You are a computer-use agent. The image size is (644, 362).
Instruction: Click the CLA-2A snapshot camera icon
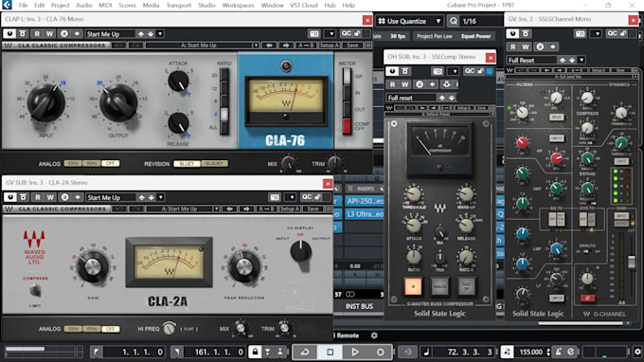coord(275,197)
